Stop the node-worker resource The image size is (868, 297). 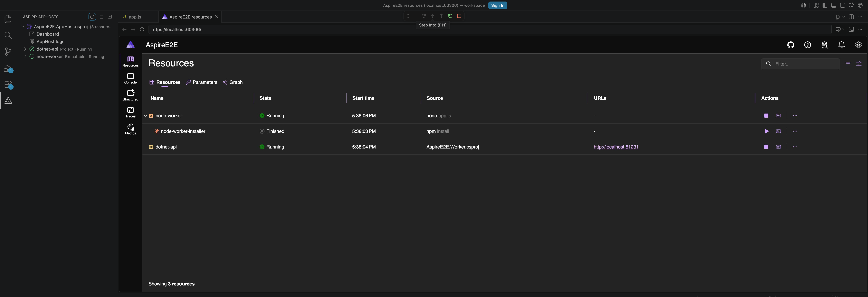pyautogui.click(x=766, y=115)
